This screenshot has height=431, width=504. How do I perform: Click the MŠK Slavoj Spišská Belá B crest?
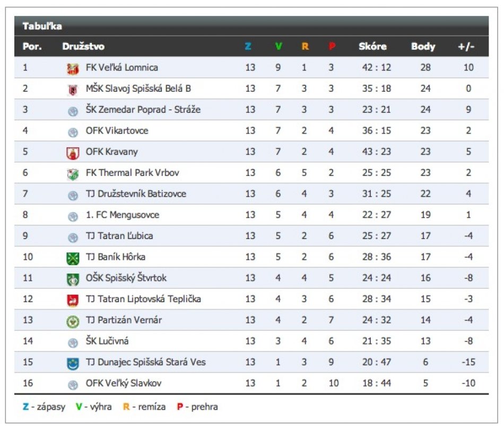coord(73,90)
